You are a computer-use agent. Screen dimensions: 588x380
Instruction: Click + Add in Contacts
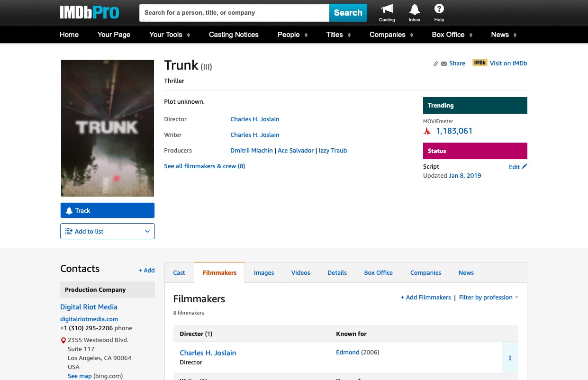click(146, 270)
